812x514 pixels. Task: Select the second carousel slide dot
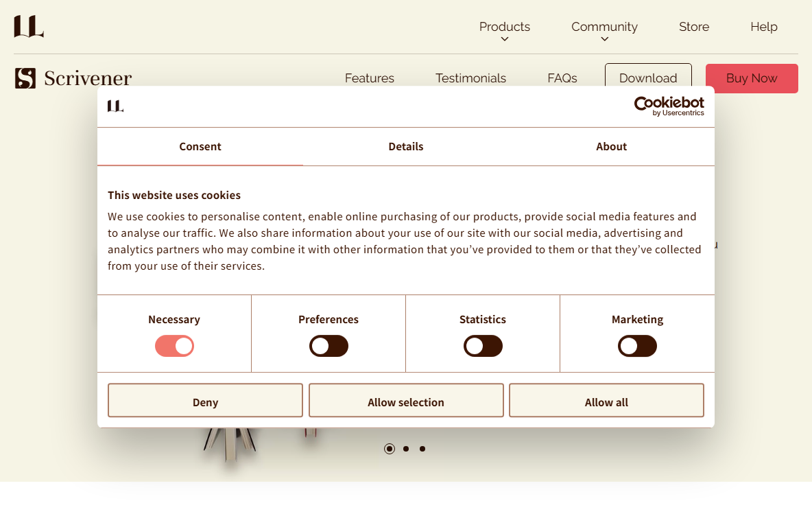pyautogui.click(x=406, y=449)
